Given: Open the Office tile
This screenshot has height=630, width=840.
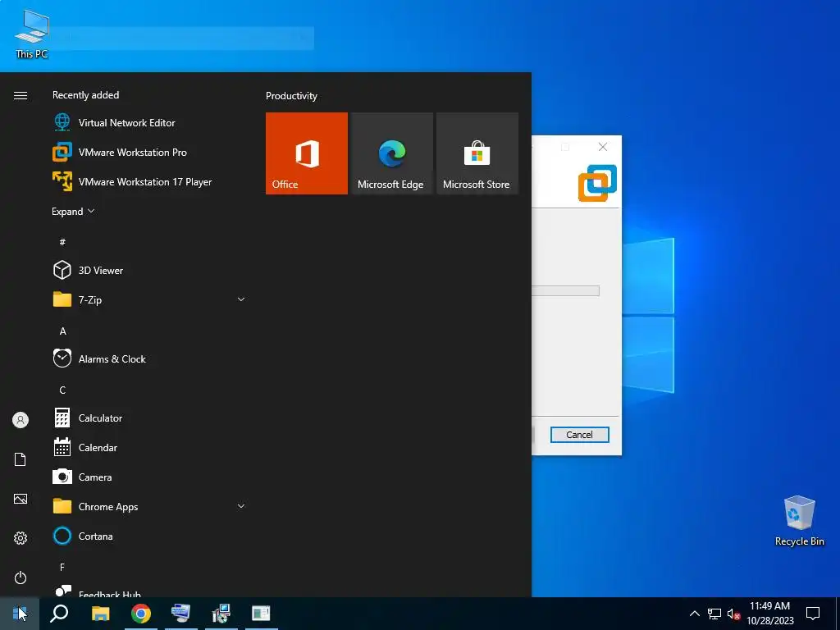Looking at the screenshot, I should pos(307,153).
